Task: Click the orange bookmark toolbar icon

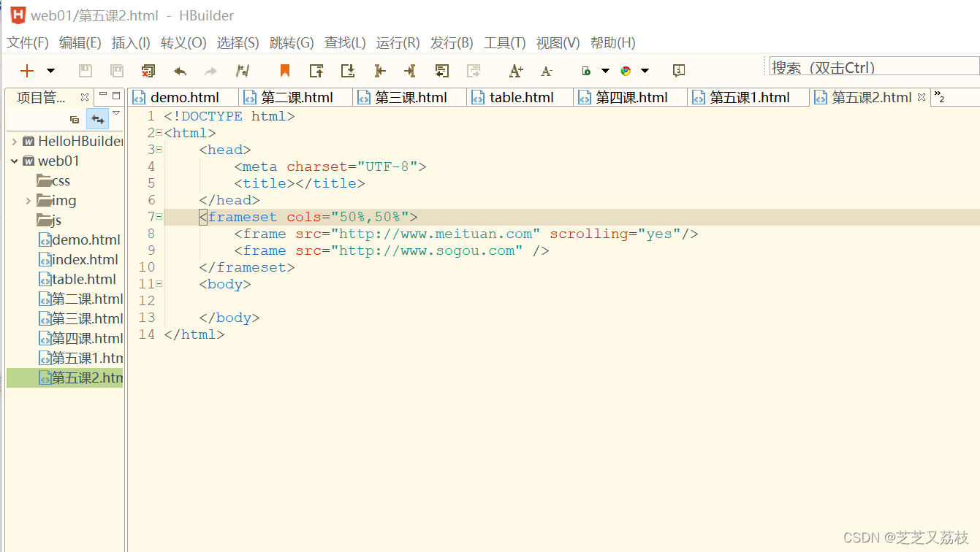Action: [285, 71]
